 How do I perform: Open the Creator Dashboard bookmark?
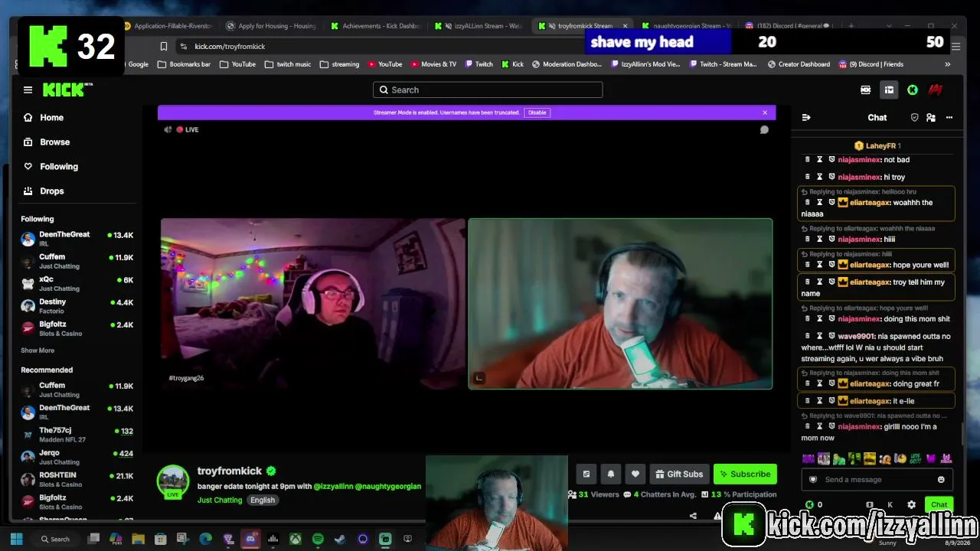pyautogui.click(x=799, y=64)
